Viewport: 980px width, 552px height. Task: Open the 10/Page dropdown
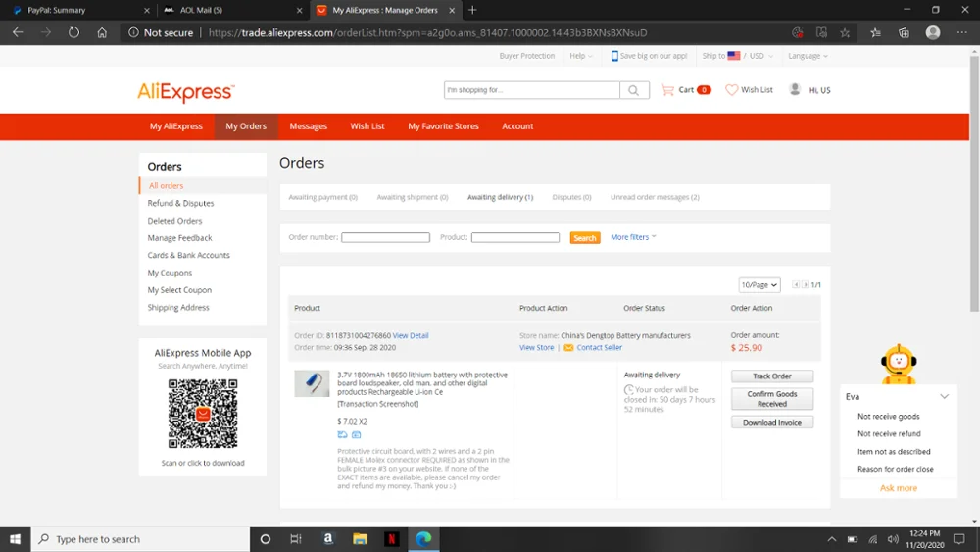coord(759,285)
